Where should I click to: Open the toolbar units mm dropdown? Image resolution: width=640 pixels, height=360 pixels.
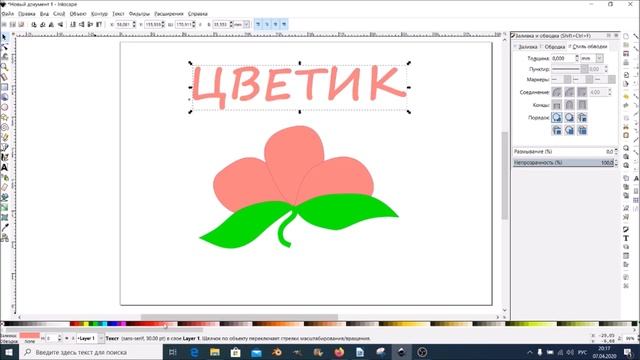(247, 25)
